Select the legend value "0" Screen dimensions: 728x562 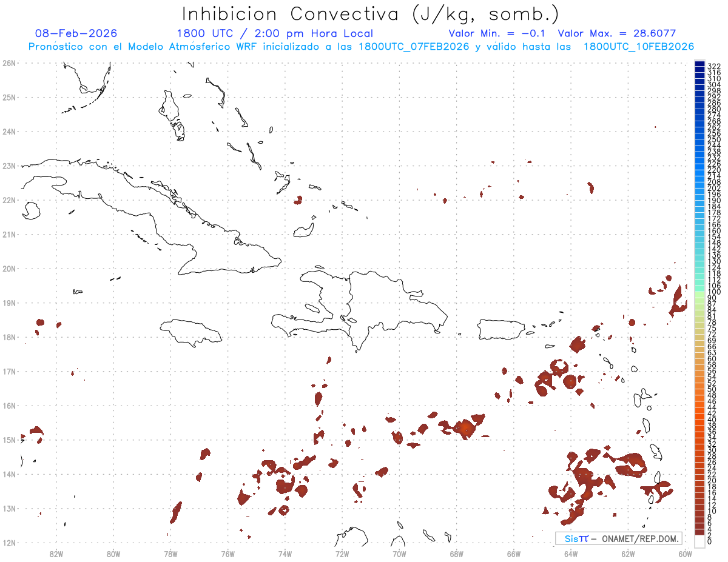(x=710, y=541)
